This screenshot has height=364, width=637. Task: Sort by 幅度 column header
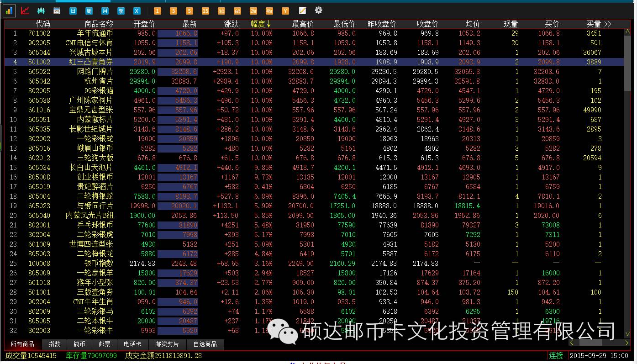(x=261, y=24)
